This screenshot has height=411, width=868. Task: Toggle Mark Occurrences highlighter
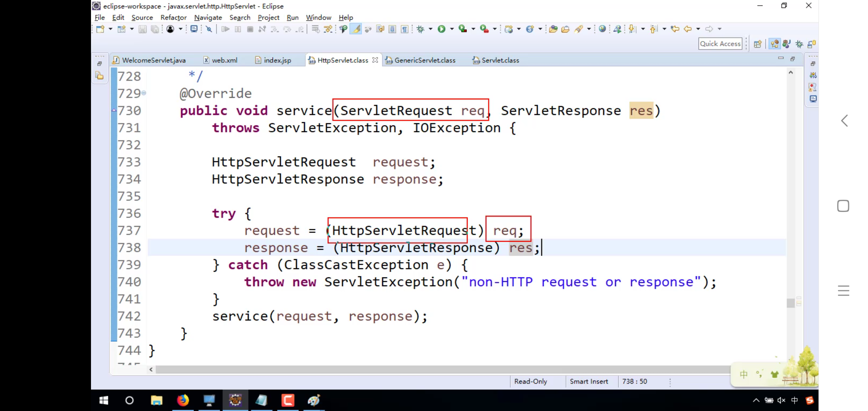coord(356,29)
